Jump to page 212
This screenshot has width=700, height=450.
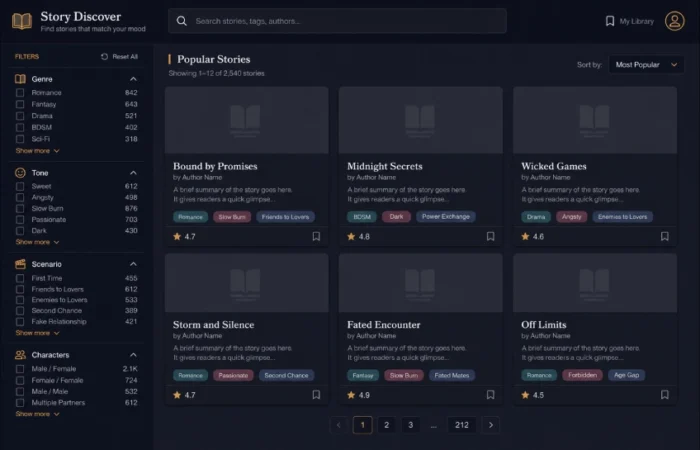[462, 425]
